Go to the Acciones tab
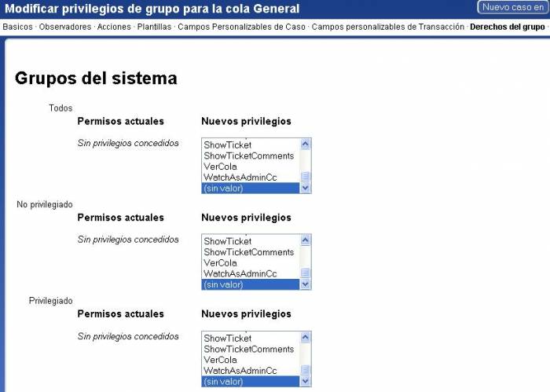Screen dimensions: 550x392 point(114,27)
